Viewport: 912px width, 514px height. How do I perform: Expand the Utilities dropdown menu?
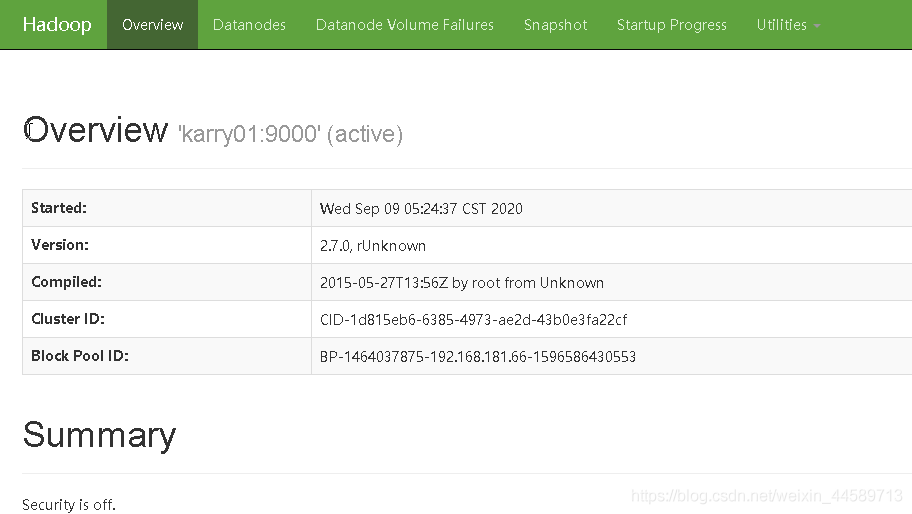(x=788, y=24)
